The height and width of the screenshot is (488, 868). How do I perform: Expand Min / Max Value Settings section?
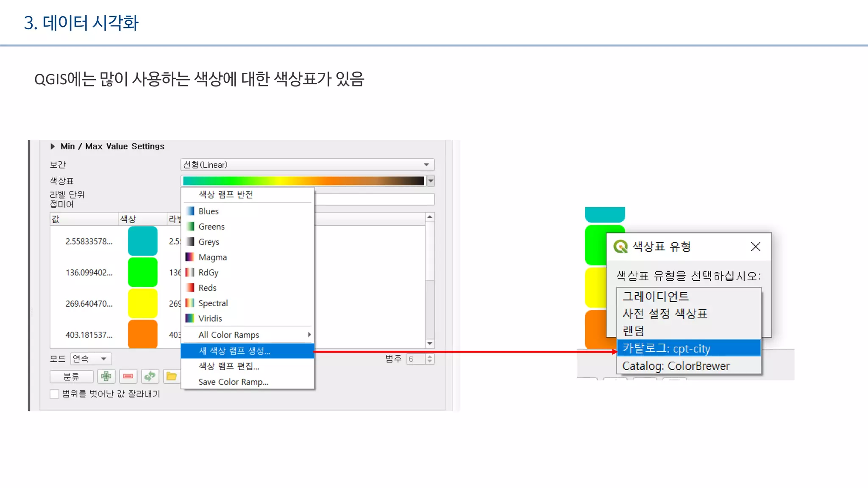point(53,146)
